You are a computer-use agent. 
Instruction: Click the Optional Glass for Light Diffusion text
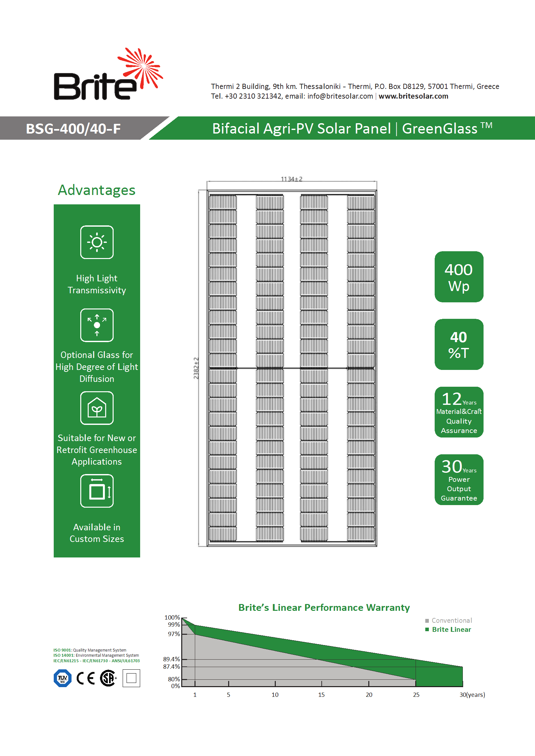coord(96,367)
